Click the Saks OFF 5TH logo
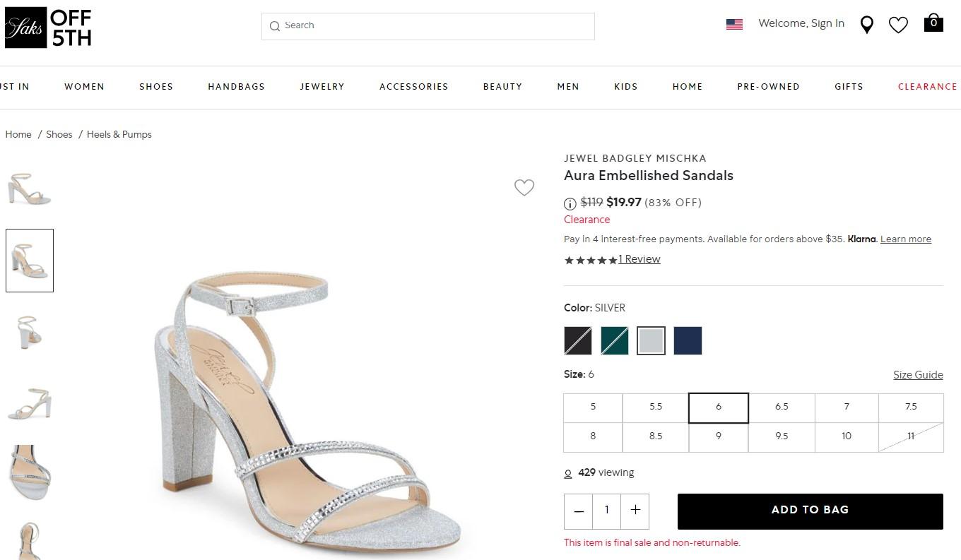Image resolution: width=961 pixels, height=560 pixels. coord(48,28)
